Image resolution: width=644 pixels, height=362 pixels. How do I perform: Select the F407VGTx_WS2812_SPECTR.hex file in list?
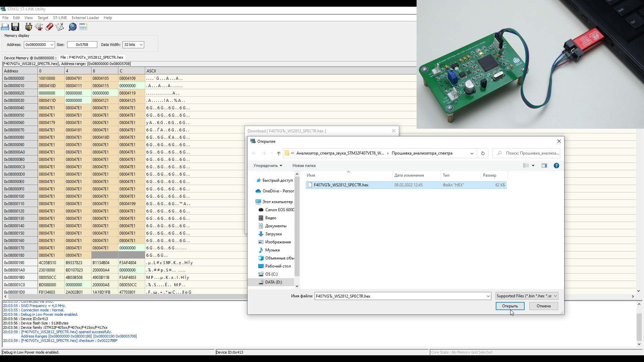[341, 185]
